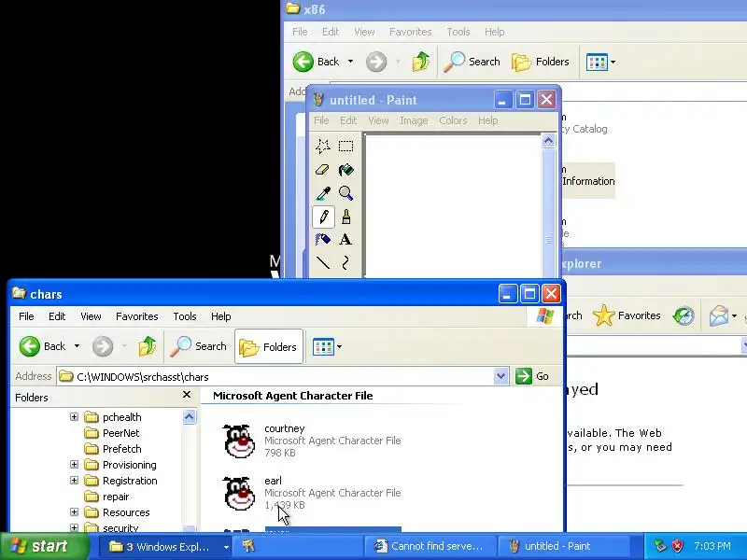Click the History icon in Internet Explorer
The height and width of the screenshot is (560, 747).
point(684,315)
